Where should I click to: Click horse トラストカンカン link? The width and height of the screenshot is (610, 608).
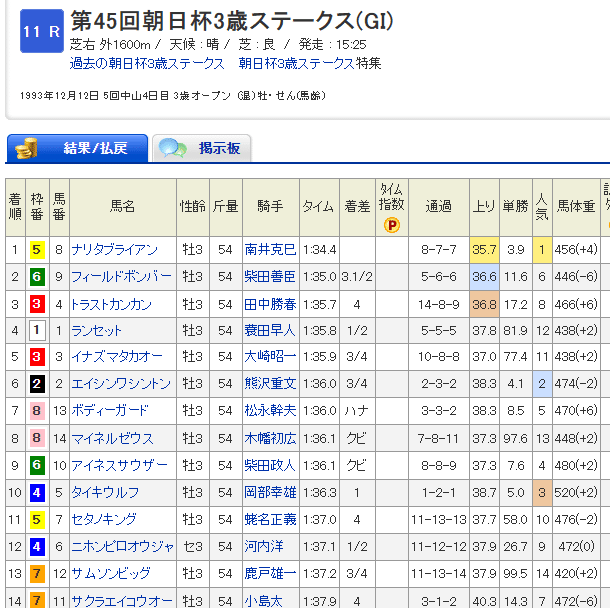pyautogui.click(x=111, y=303)
